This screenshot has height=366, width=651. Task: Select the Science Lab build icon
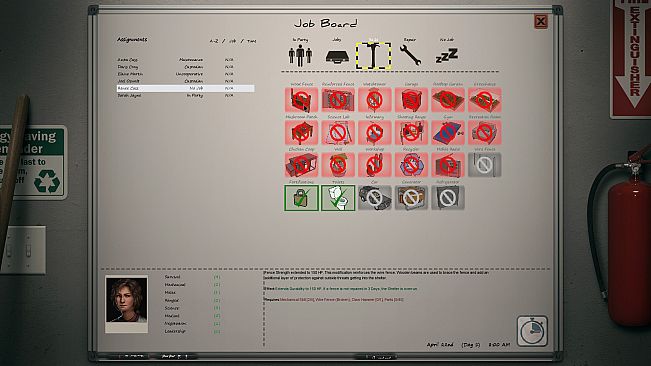point(338,132)
